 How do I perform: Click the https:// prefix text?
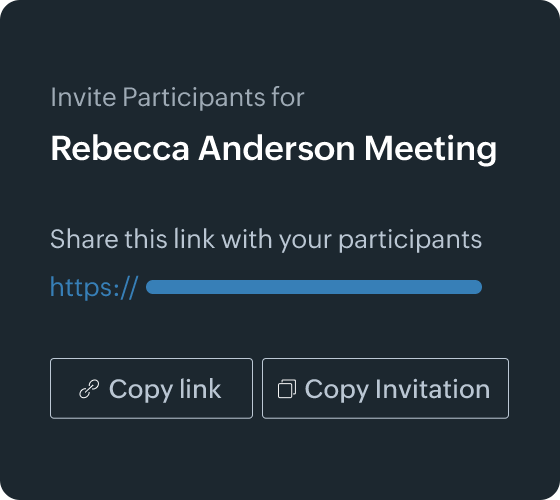(94, 288)
